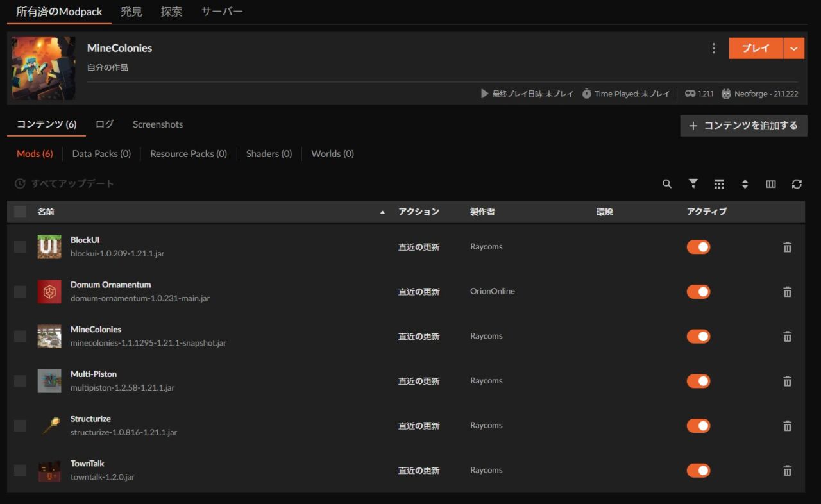
Task: Disable the MineColonies mod toggle
Action: [x=698, y=337]
